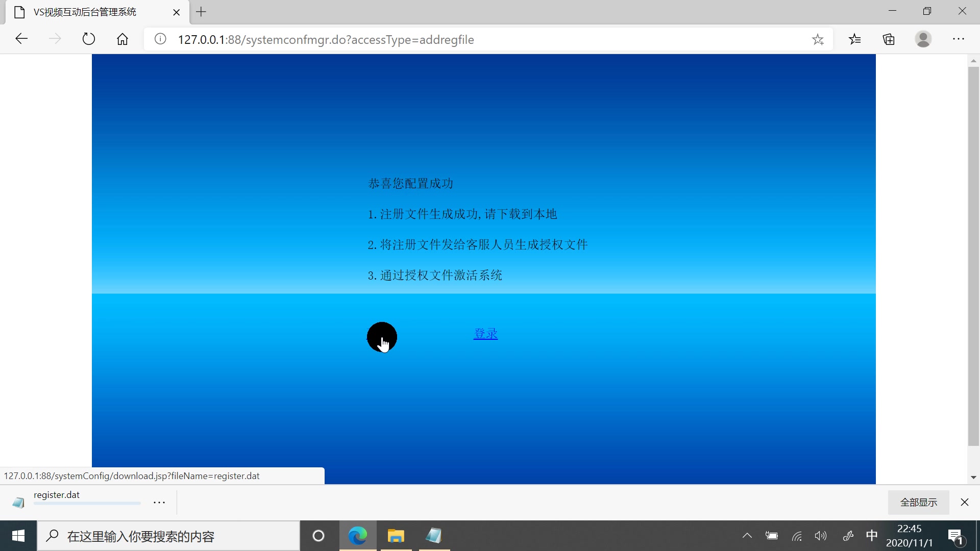Open the user profile avatar
980x551 pixels.
point(923,39)
